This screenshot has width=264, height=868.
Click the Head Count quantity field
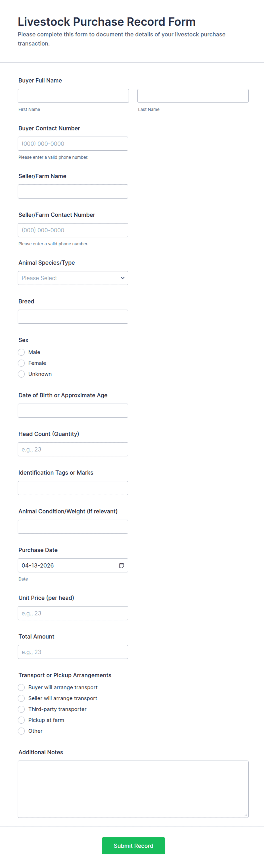pos(73,449)
